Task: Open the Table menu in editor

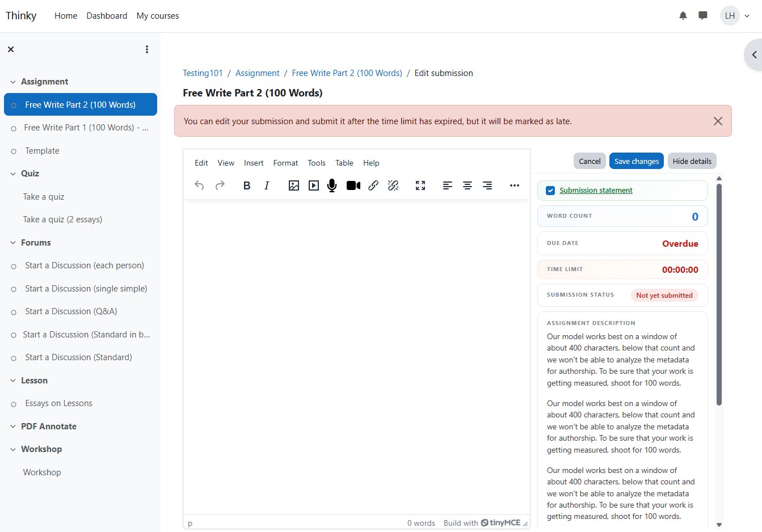Action: [344, 163]
